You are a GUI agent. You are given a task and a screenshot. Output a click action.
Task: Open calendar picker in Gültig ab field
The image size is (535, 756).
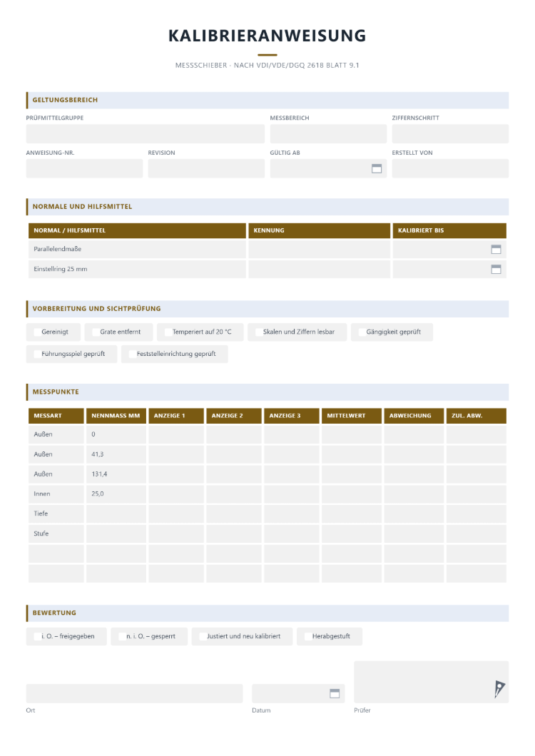(377, 168)
